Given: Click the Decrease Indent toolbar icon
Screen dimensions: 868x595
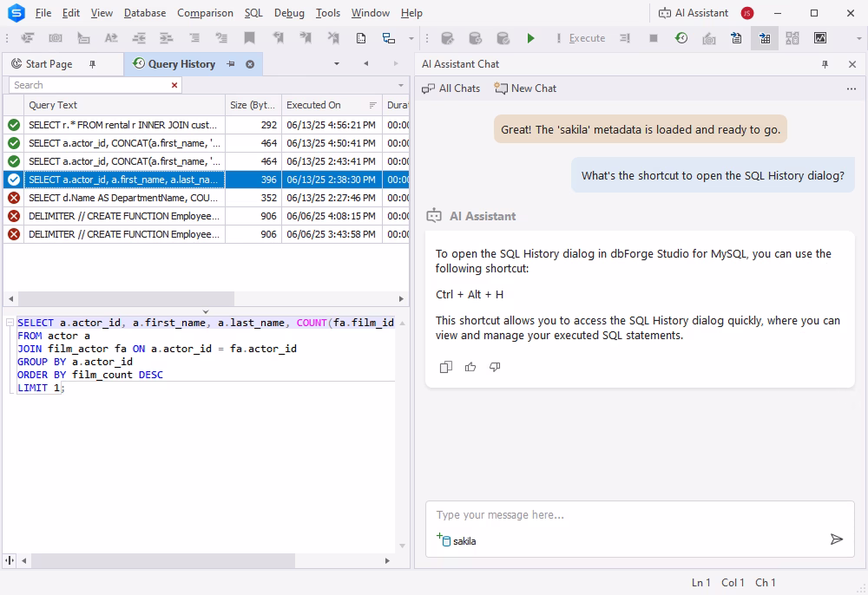Looking at the screenshot, I should [x=139, y=38].
